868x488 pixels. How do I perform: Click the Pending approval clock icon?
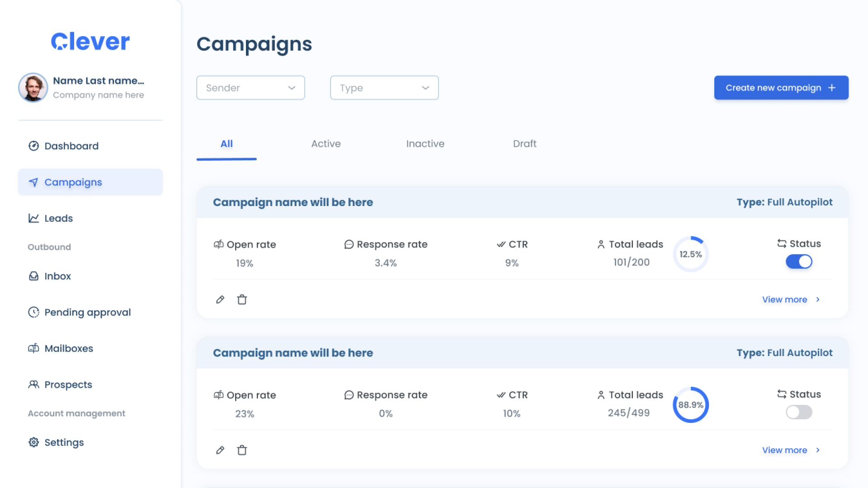33,312
